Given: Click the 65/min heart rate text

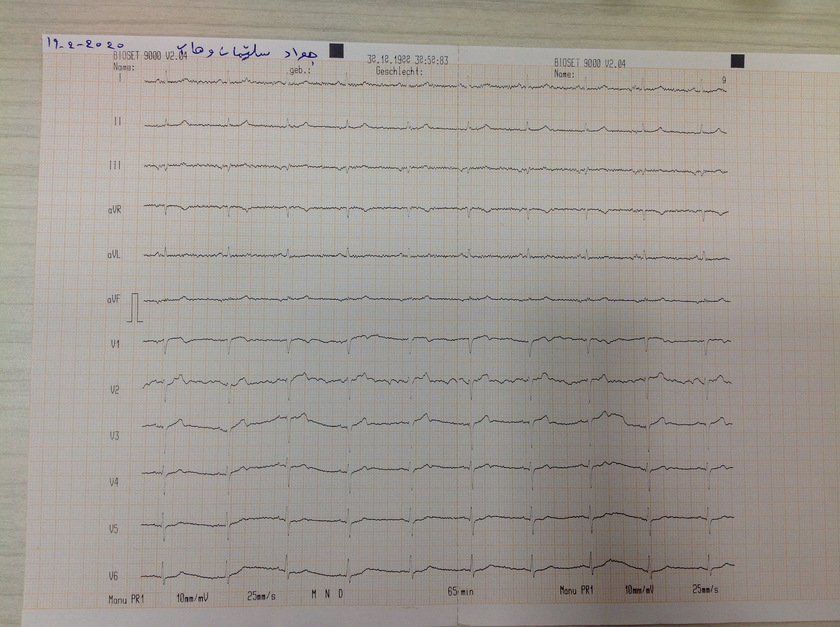Looking at the screenshot, I should coord(460,591).
